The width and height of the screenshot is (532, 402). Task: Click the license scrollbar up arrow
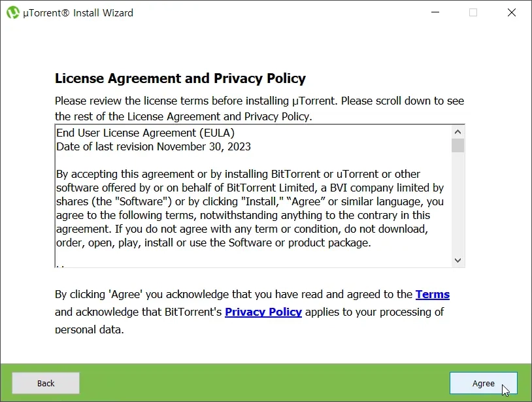pyautogui.click(x=457, y=132)
